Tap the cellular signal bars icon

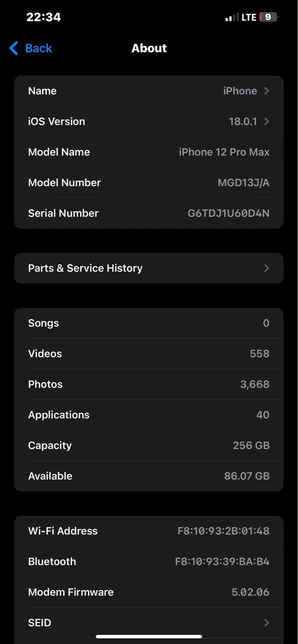(232, 18)
